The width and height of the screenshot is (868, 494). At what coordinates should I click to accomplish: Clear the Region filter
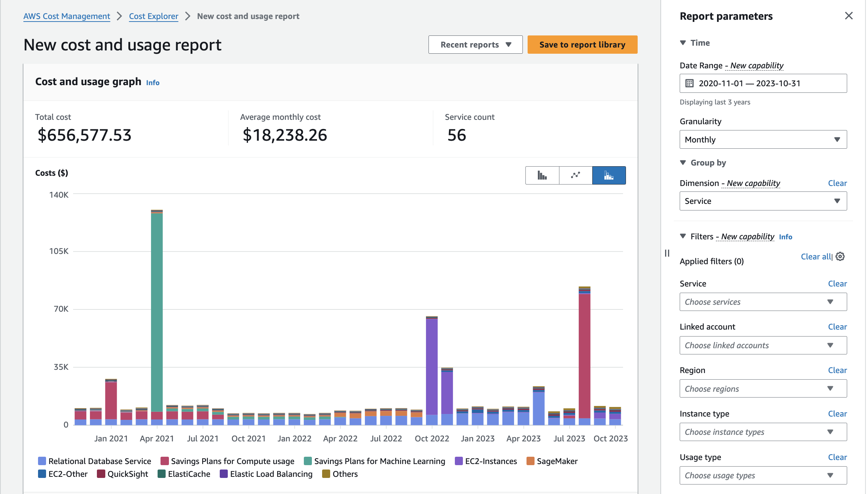(x=837, y=370)
